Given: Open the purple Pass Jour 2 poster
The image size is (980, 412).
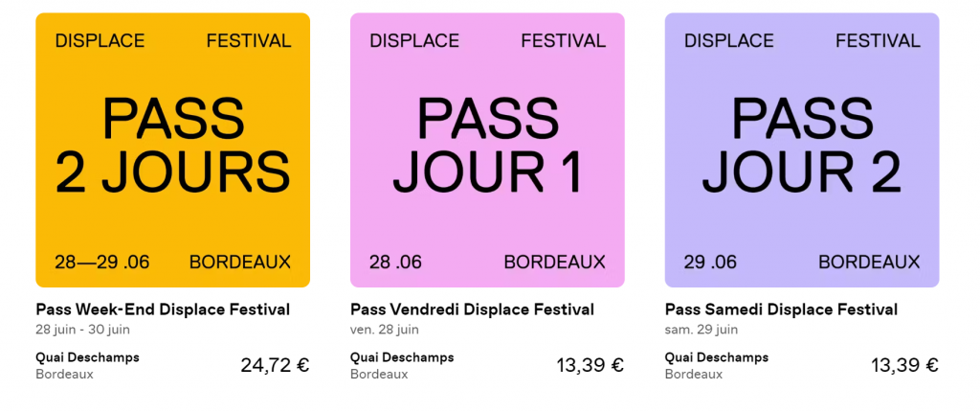Looking at the screenshot, I should point(802,150).
